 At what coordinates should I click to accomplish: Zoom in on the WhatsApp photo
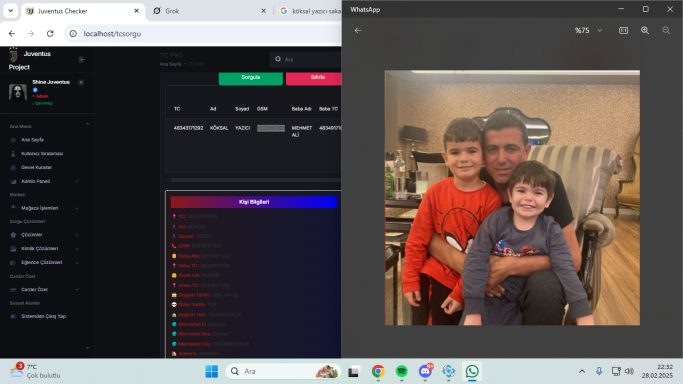[x=645, y=30]
